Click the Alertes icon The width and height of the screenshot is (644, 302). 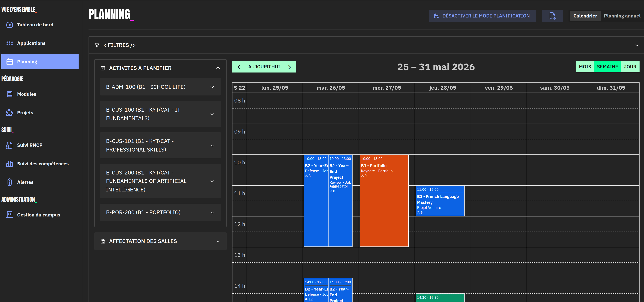(9, 182)
